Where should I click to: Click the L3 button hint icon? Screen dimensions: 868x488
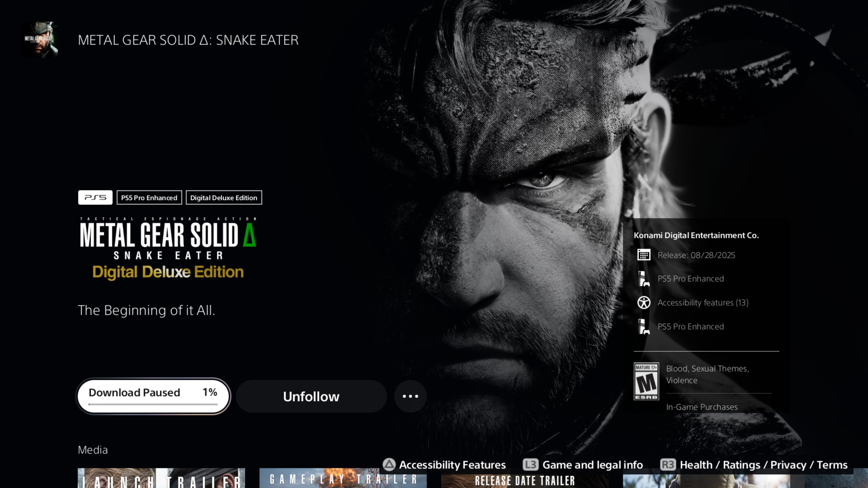pos(530,465)
